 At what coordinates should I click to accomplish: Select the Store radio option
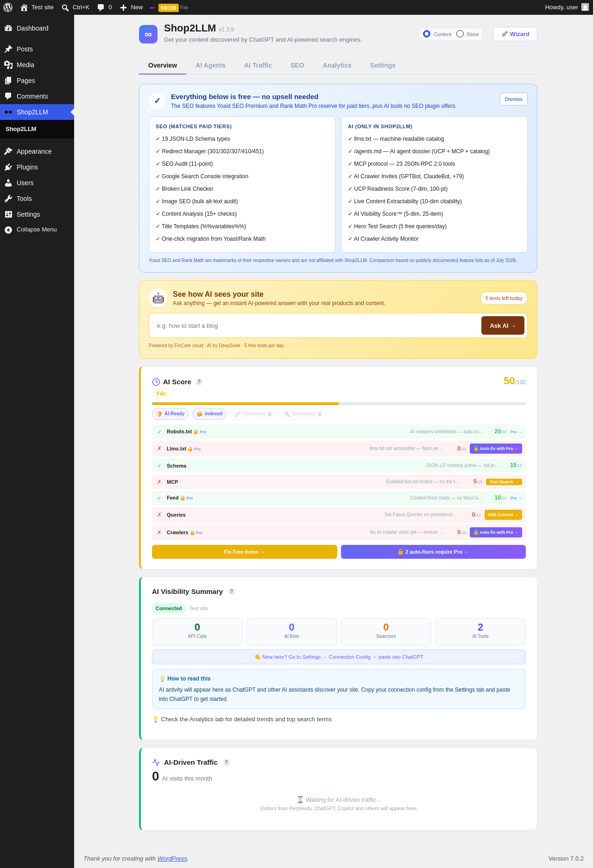[x=460, y=34]
